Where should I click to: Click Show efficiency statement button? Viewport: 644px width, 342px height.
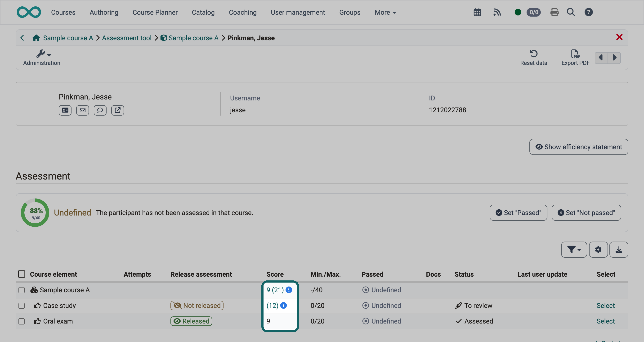click(x=578, y=147)
